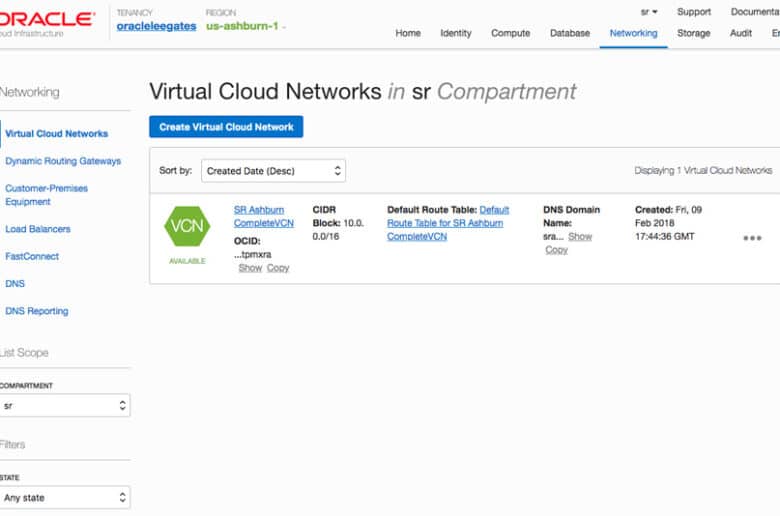Open Customer-Premises Equipment page
Screen dimensions: 780x516
[46, 195]
